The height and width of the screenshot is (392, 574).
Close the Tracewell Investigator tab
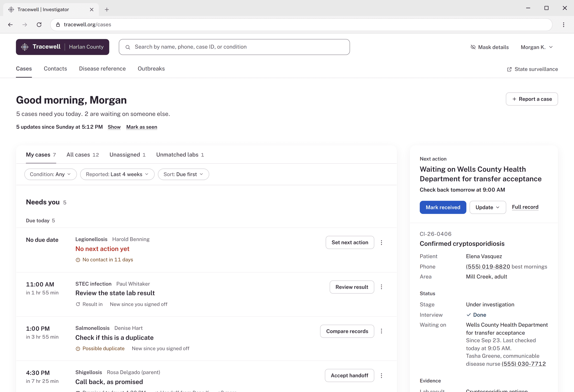pos(92,9)
